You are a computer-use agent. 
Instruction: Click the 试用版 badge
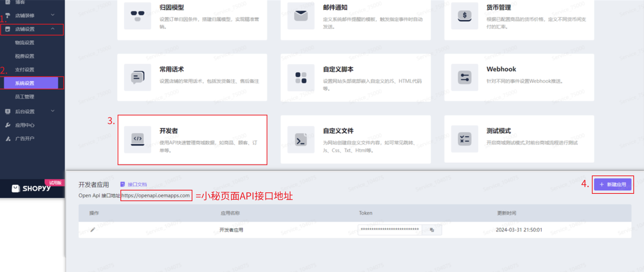pos(55,182)
